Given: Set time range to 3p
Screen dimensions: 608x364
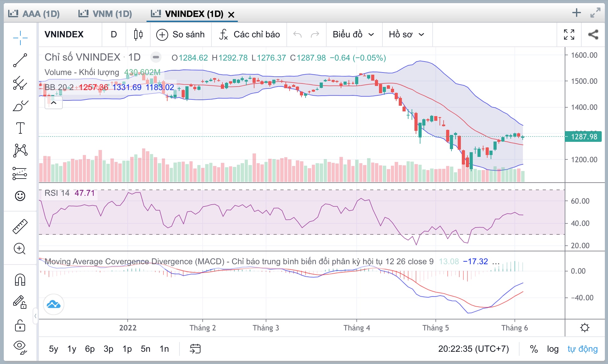Looking at the screenshot, I should pos(108,349).
